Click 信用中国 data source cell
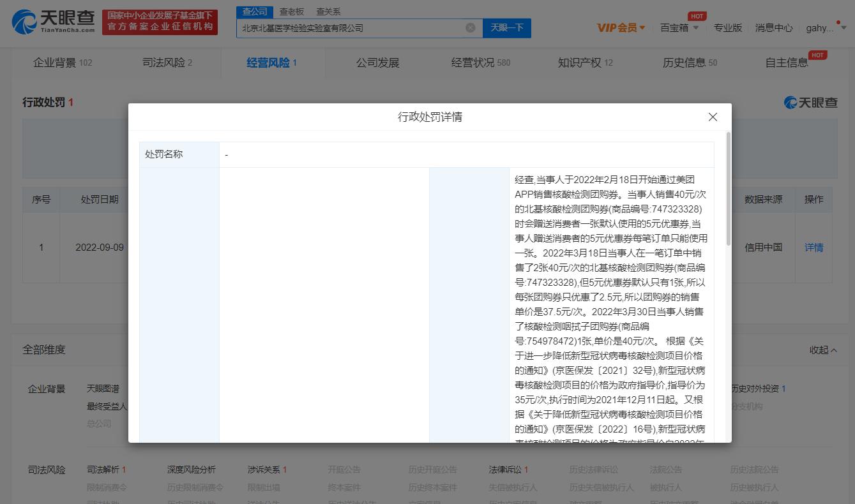Viewport: 855px width, 504px height. pyautogui.click(x=763, y=248)
